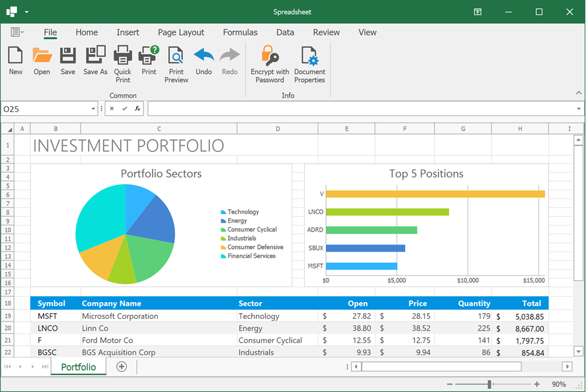Click the Consumer Defensive legend entry

coord(252,247)
